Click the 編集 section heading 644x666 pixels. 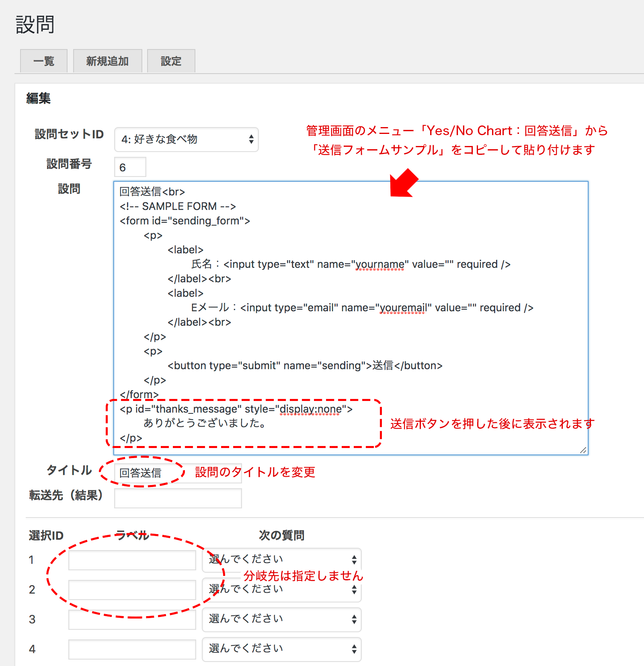(38, 98)
